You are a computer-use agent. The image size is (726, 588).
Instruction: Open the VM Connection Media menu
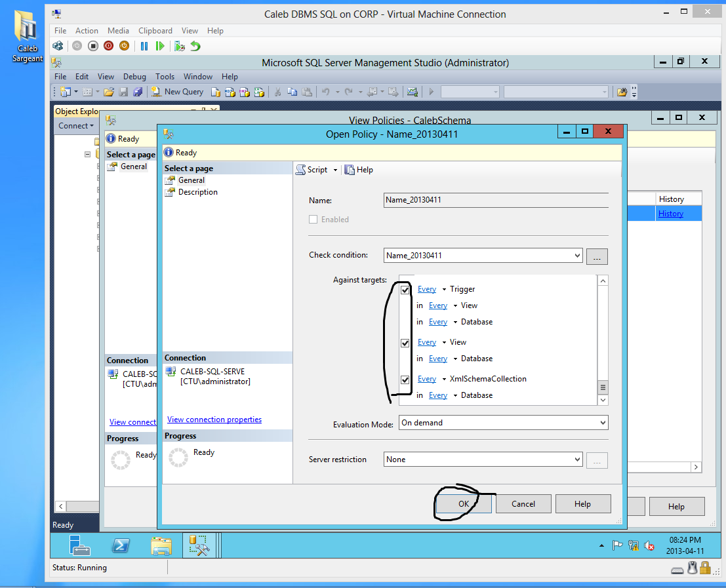coord(118,31)
